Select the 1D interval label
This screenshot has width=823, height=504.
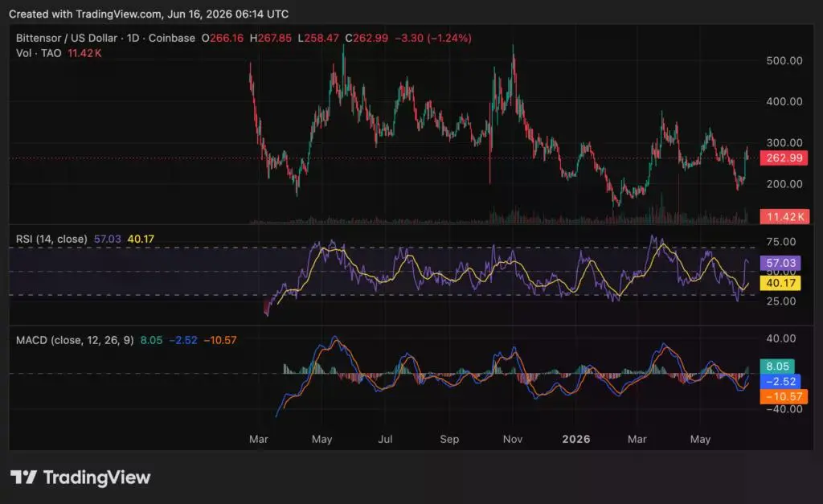(133, 38)
